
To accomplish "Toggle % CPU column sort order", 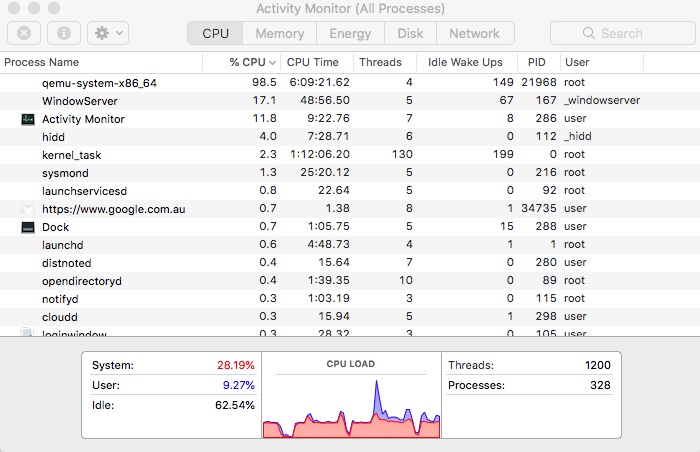I will point(242,62).
